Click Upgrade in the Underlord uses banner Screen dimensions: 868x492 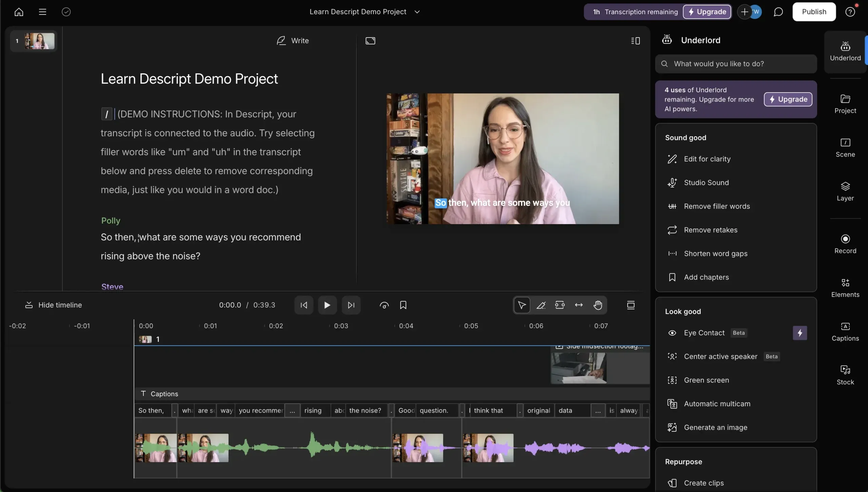[x=788, y=99]
